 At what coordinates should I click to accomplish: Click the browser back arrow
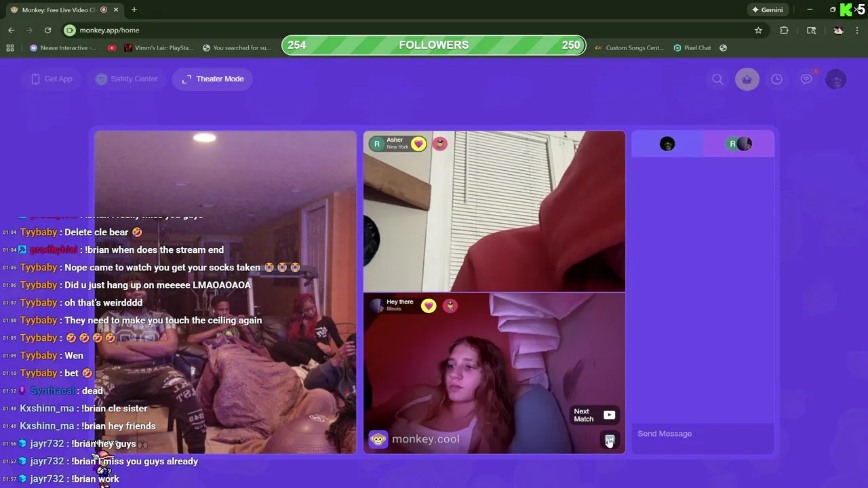(x=11, y=30)
